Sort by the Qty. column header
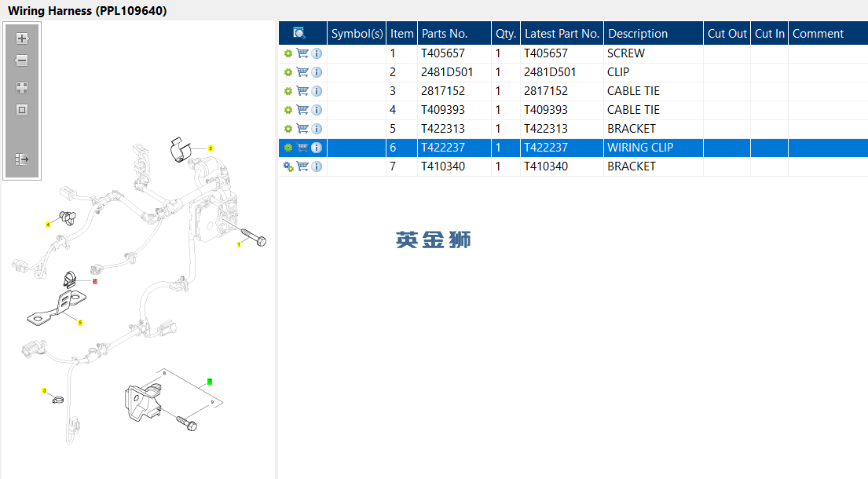The height and width of the screenshot is (479, 868). coord(506,33)
